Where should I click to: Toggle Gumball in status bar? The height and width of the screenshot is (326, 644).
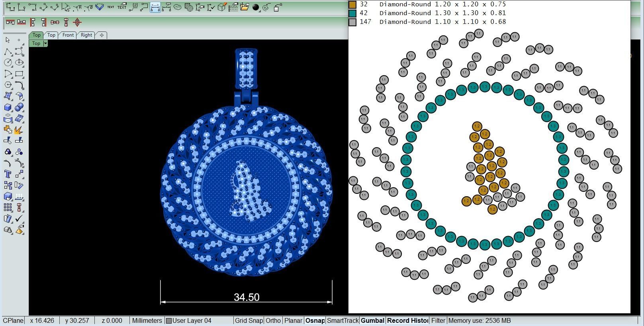click(x=372, y=320)
